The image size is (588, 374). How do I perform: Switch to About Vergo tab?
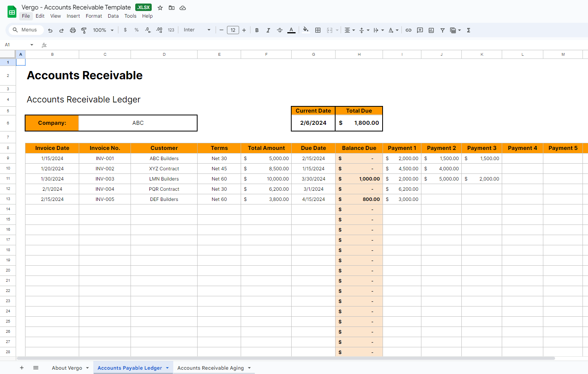click(x=67, y=368)
